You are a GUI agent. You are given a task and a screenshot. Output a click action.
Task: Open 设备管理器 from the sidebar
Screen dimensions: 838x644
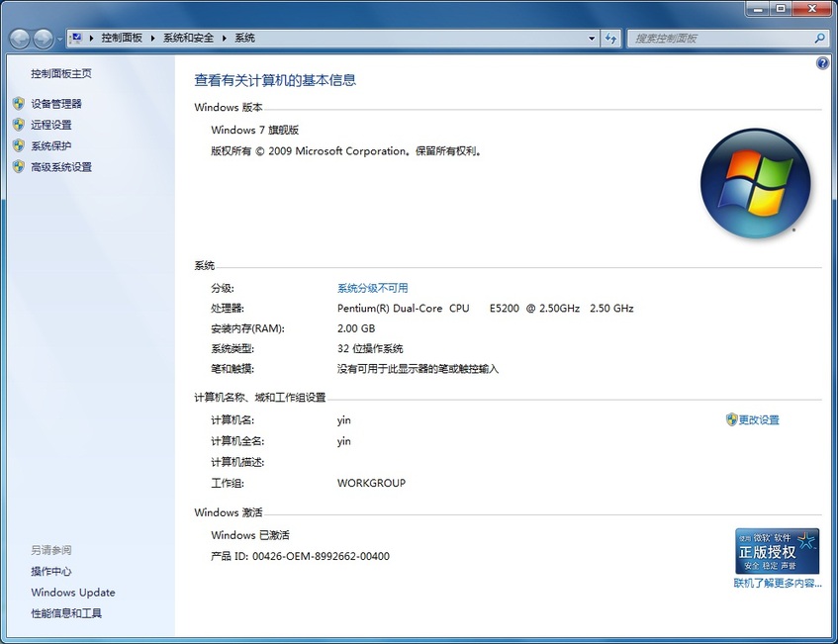[x=56, y=104]
